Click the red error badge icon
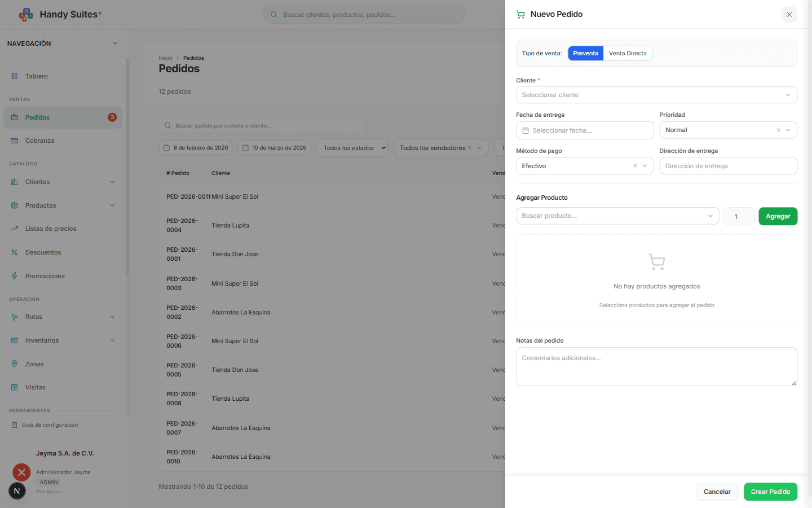Image resolution: width=812 pixels, height=508 pixels. pos(21,472)
